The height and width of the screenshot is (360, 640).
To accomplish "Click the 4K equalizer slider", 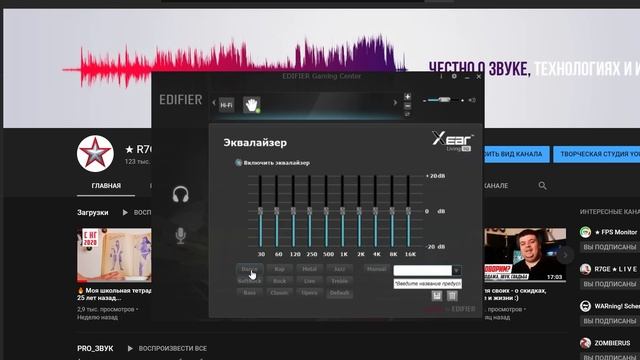I will click(x=376, y=211).
